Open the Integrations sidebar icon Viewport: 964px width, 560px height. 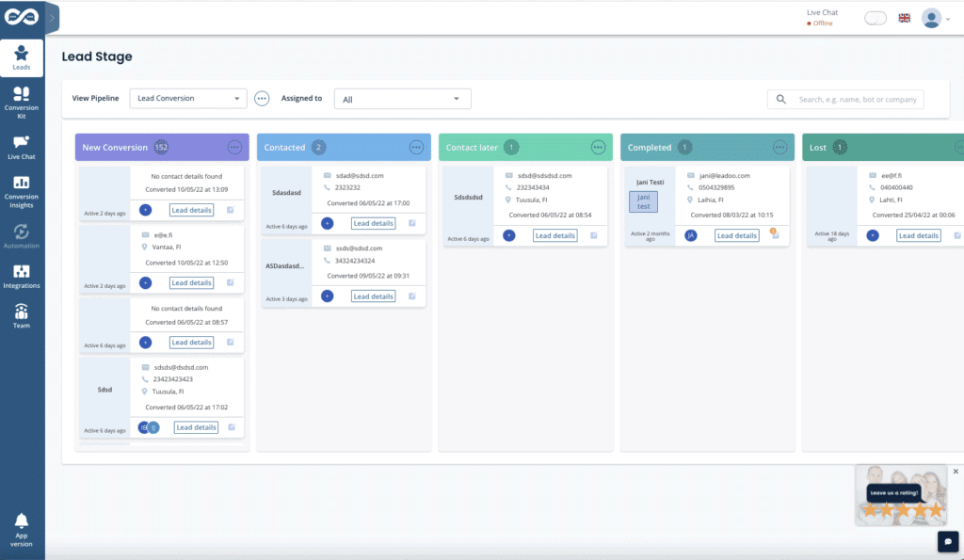pos(22,276)
